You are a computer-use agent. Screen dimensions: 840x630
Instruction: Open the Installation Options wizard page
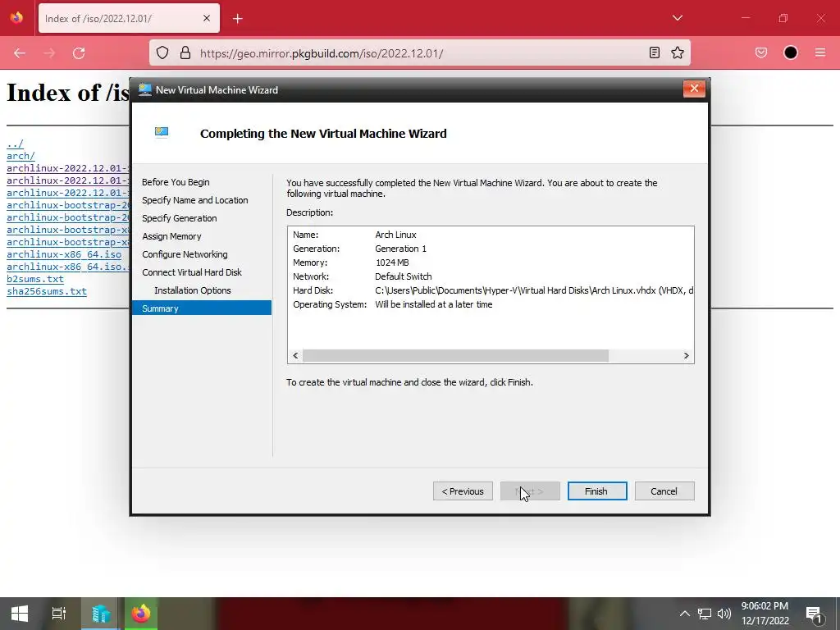click(192, 290)
